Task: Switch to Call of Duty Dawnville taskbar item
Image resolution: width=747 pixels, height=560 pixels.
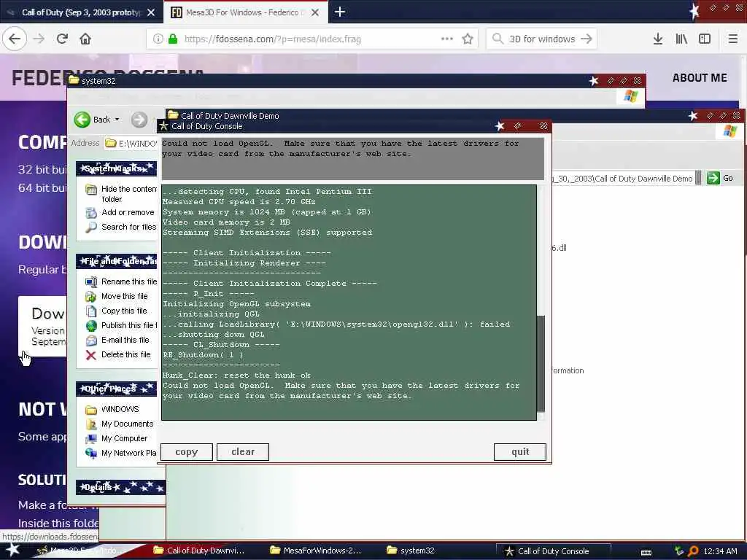Action: tap(200, 551)
